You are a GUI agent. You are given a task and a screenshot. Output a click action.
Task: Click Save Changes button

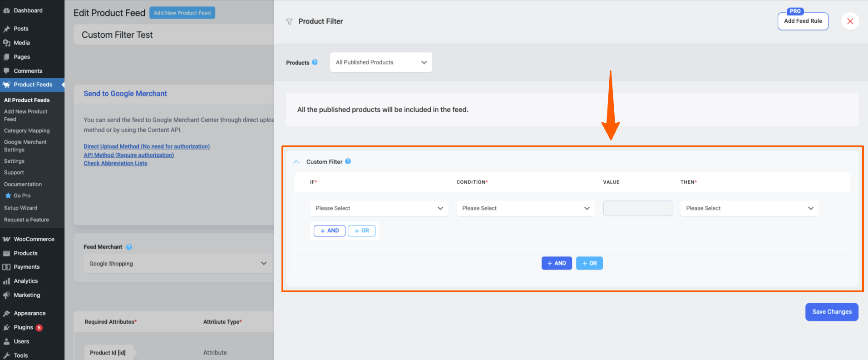(831, 312)
